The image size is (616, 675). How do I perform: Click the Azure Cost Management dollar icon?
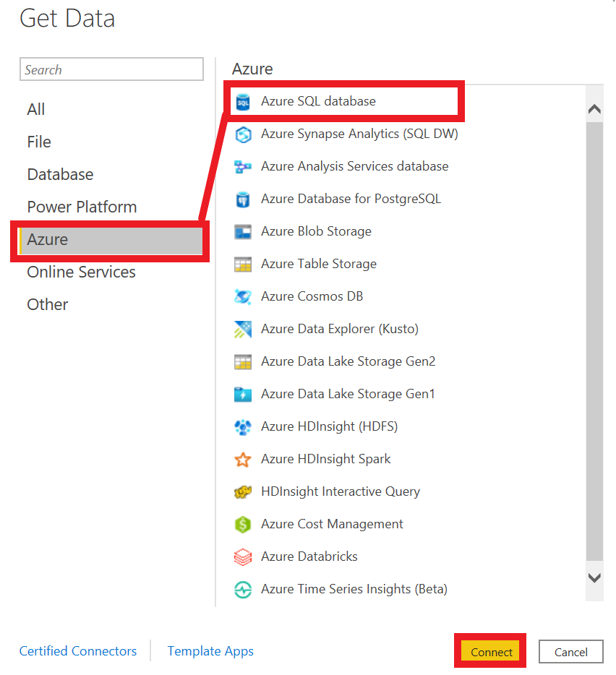pyautogui.click(x=243, y=525)
